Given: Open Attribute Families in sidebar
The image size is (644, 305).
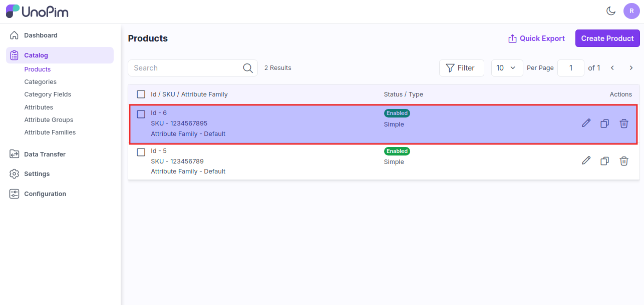Looking at the screenshot, I should (50, 132).
